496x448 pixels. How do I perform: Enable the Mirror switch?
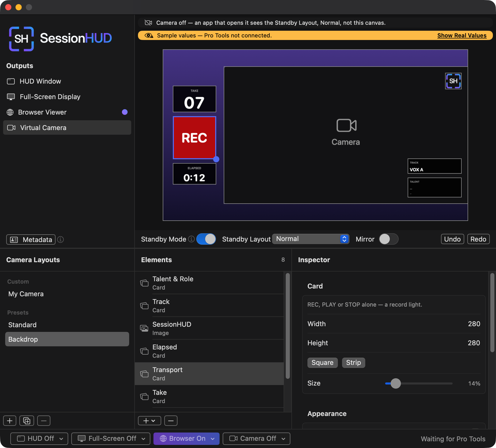click(x=389, y=239)
